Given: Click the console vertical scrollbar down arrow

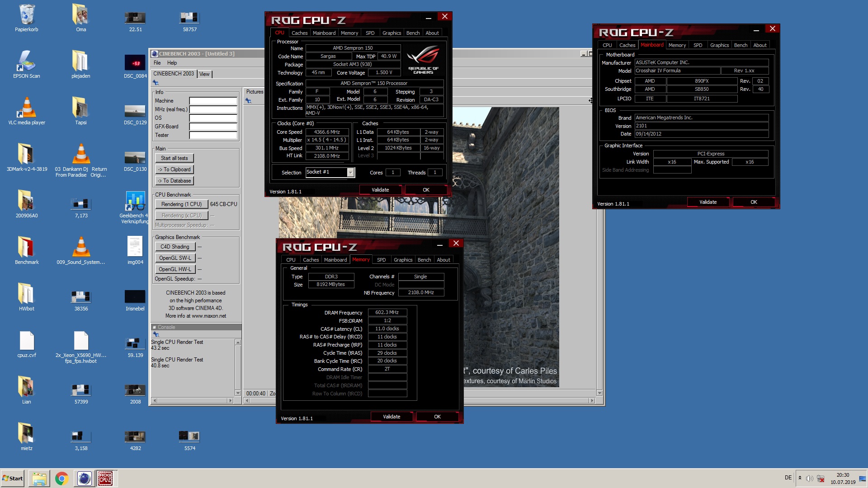Looking at the screenshot, I should [x=238, y=393].
